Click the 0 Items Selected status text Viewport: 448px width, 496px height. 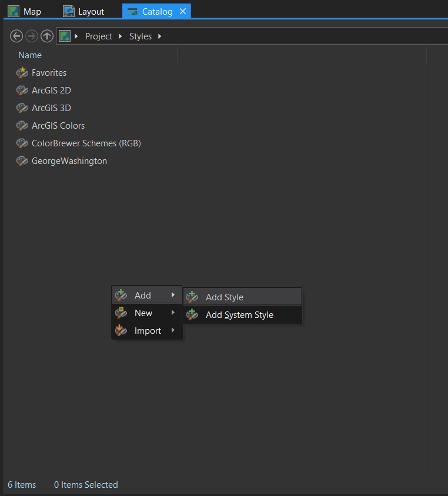[x=86, y=485]
